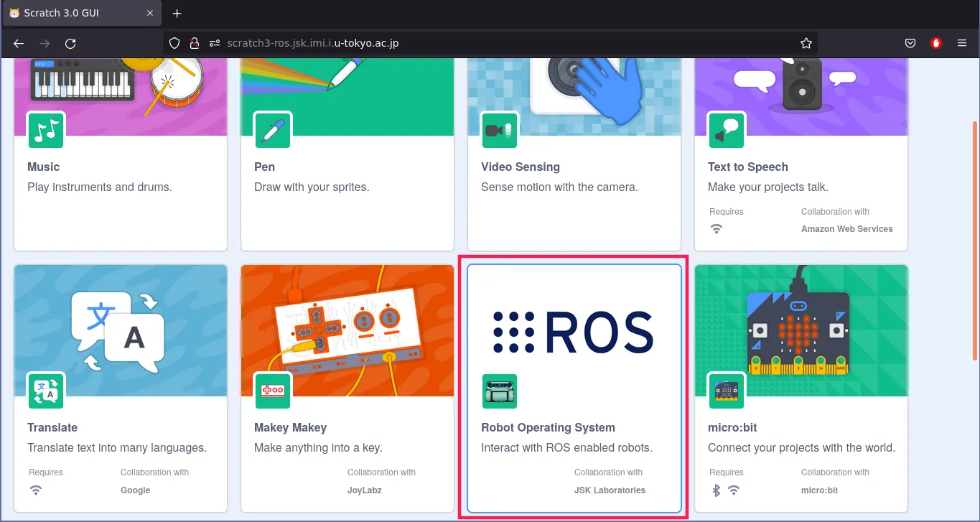Open a new browser tab

(x=177, y=14)
